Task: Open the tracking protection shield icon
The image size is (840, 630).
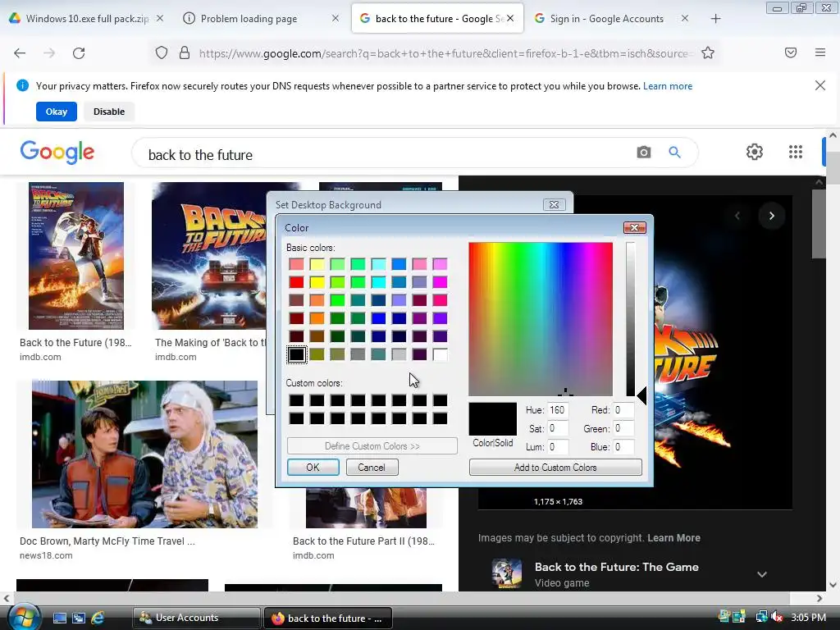Action: (x=162, y=53)
